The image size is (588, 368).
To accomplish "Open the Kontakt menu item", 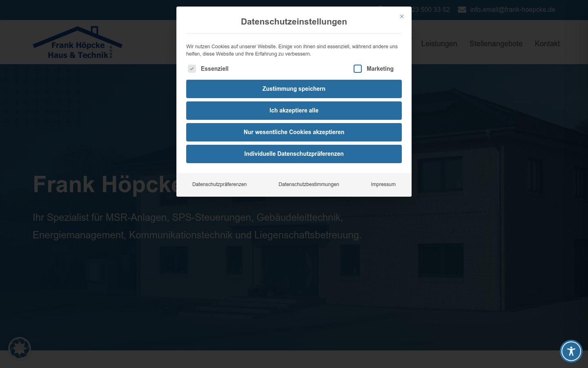I will (547, 44).
